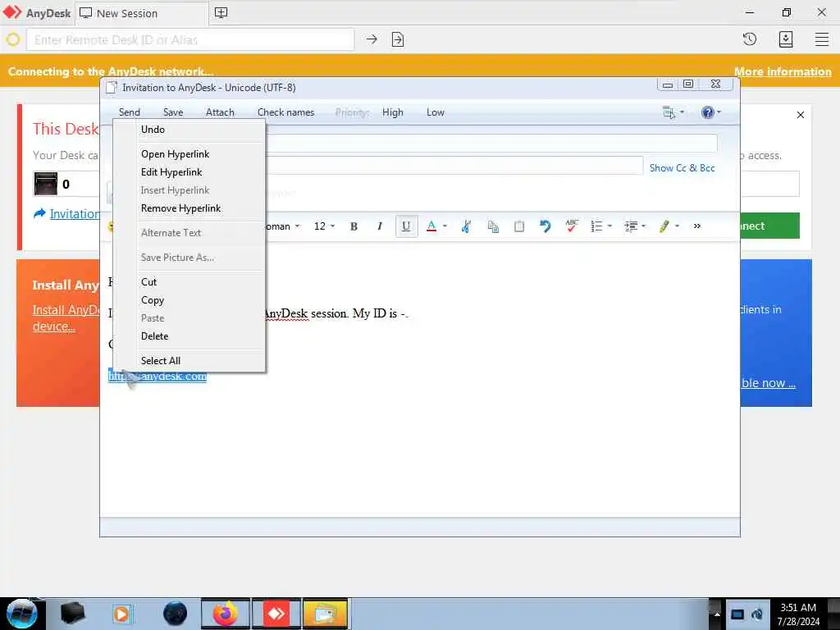Expand toolbar overflow chevrons

697,226
